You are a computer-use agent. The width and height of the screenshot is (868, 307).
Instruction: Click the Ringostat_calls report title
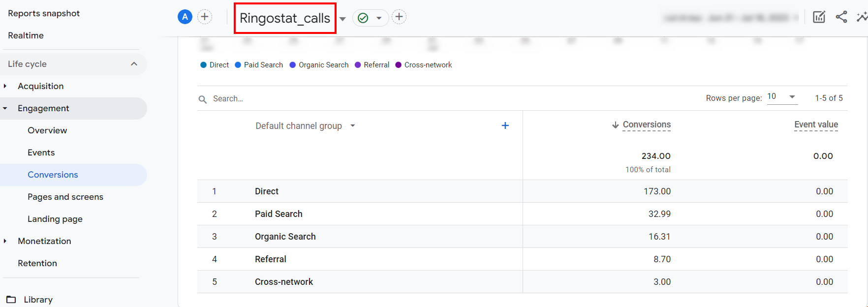coord(285,18)
